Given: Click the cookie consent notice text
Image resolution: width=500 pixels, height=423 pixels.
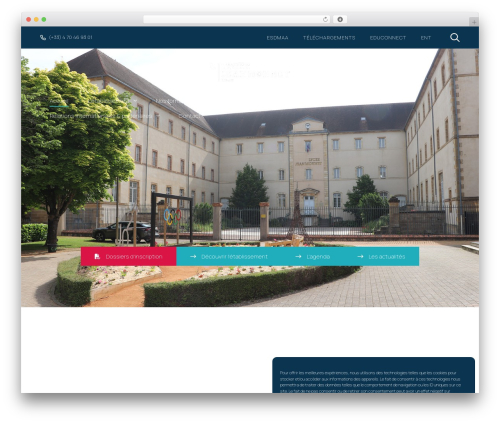Looking at the screenshot, I should tap(370, 382).
